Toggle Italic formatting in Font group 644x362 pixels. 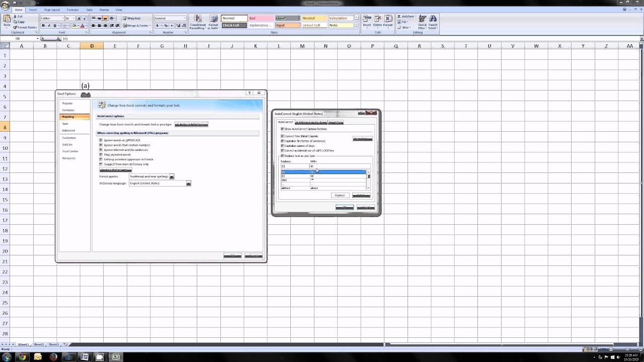click(x=49, y=26)
